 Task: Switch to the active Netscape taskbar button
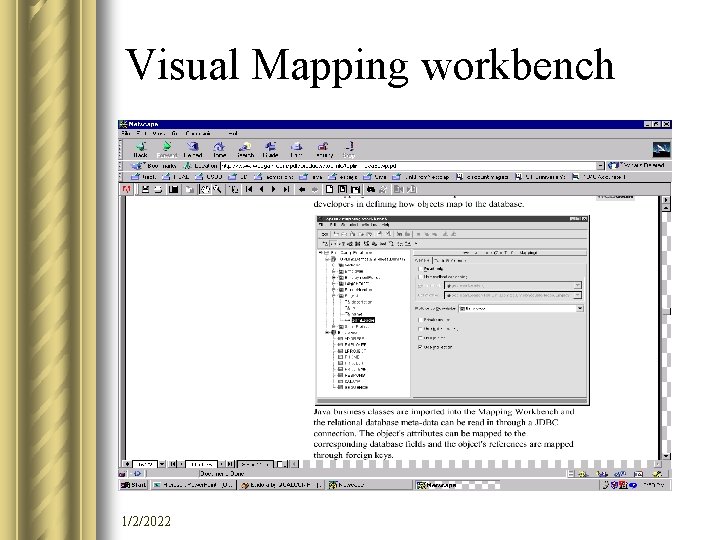click(x=457, y=485)
